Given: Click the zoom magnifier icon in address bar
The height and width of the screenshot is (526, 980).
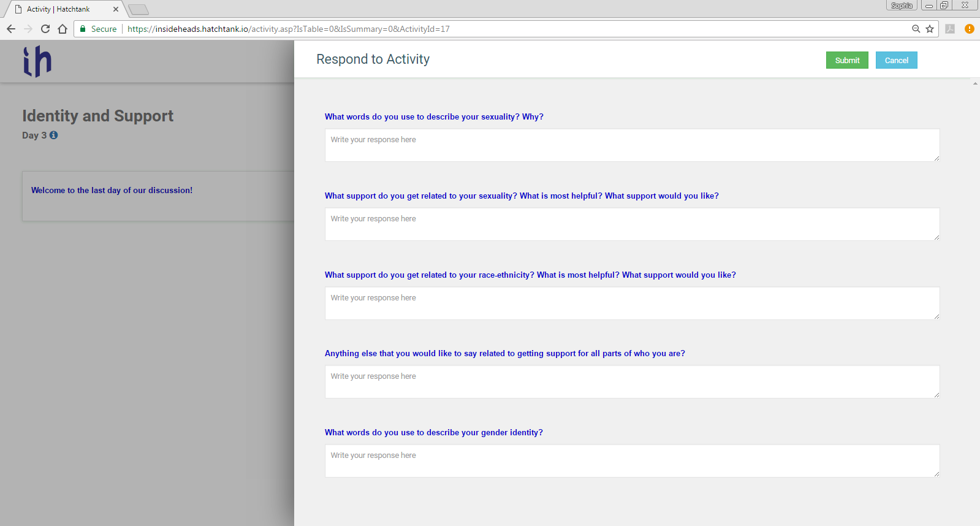Looking at the screenshot, I should coord(916,29).
